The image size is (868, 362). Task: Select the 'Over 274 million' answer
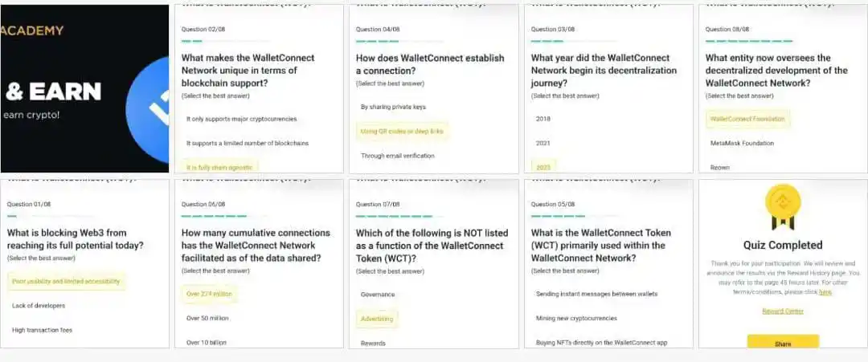pyautogui.click(x=209, y=294)
